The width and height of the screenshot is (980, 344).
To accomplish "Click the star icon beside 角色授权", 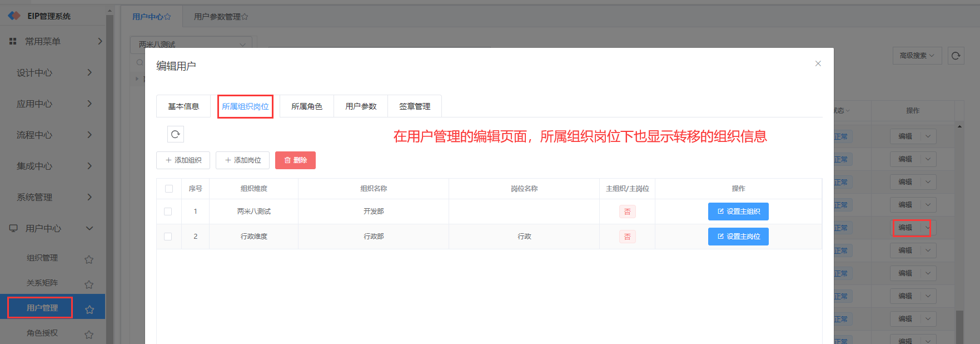I will tap(89, 335).
